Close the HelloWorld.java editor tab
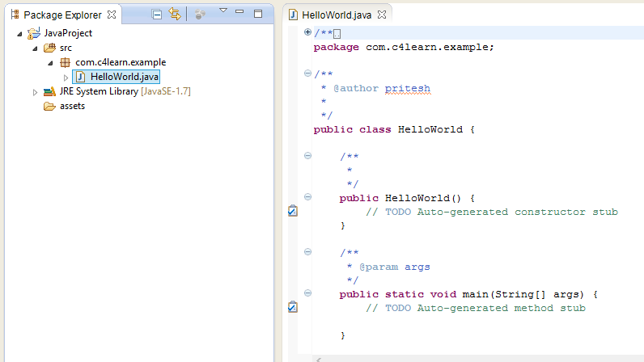 pos(382,15)
